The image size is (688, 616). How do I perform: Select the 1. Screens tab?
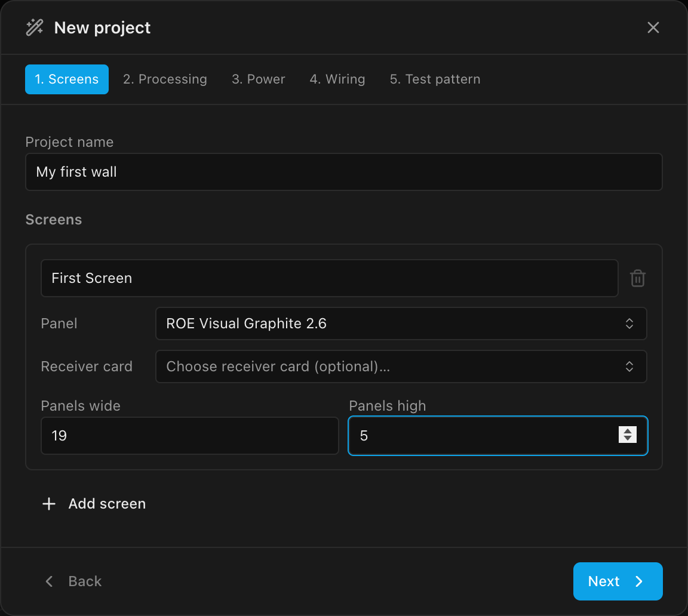click(67, 79)
